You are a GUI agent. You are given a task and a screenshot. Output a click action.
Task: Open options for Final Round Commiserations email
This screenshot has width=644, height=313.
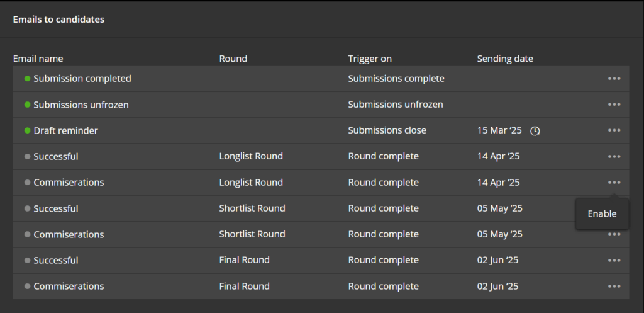pyautogui.click(x=614, y=287)
